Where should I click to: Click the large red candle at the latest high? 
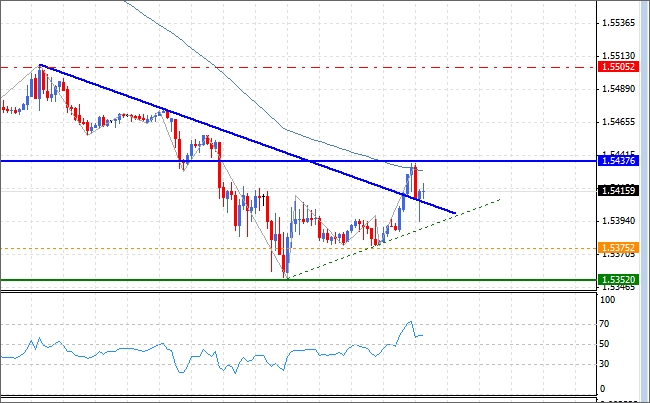click(x=415, y=181)
